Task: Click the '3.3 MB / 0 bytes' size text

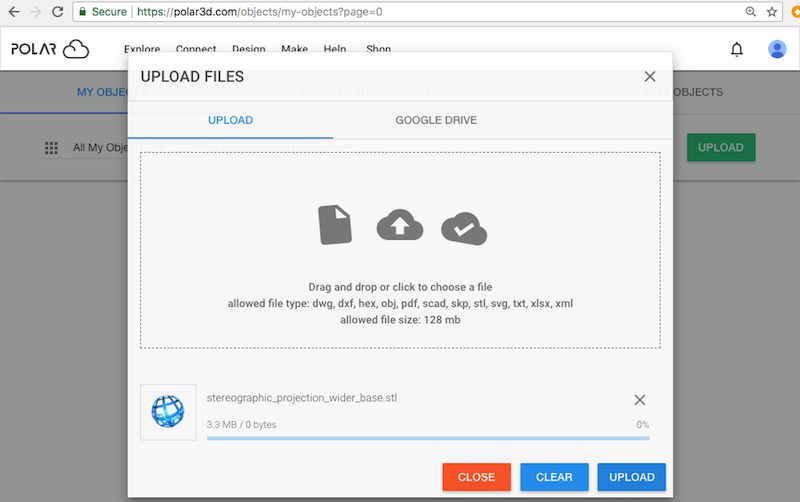Action: (241, 424)
